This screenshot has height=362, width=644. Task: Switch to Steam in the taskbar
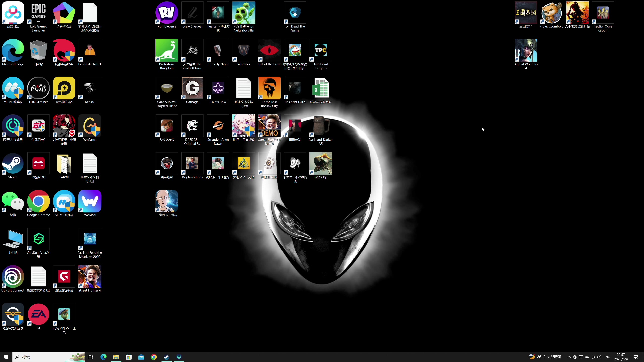coord(166,357)
